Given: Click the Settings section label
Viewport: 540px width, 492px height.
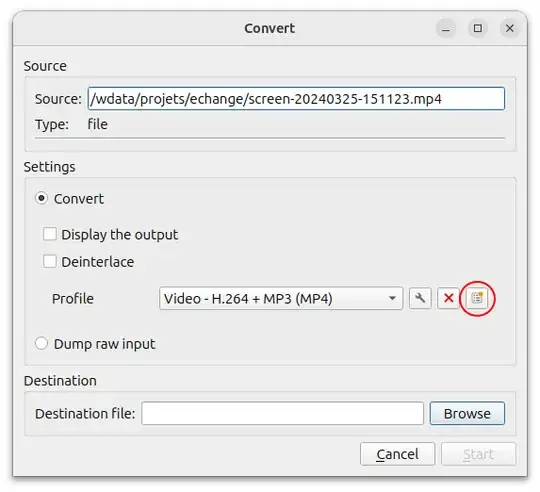Looking at the screenshot, I should pos(50,167).
